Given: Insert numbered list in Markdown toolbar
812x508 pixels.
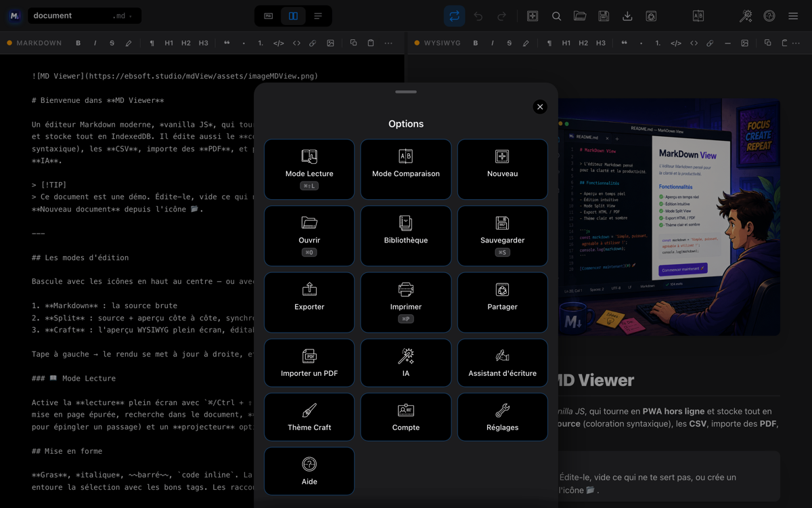Looking at the screenshot, I should coord(261,43).
